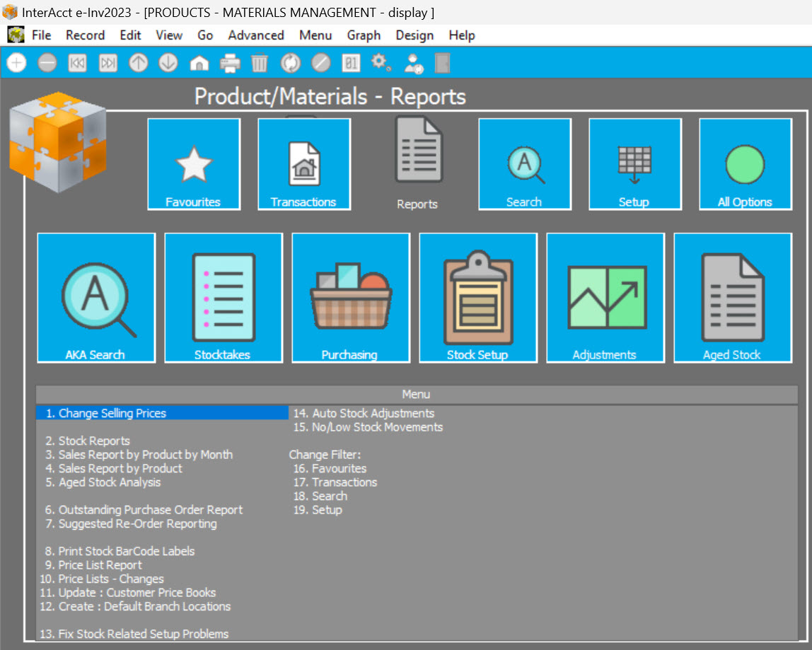The image size is (812, 650).
Task: Open the Stocktakes checklist tile
Action: click(224, 298)
